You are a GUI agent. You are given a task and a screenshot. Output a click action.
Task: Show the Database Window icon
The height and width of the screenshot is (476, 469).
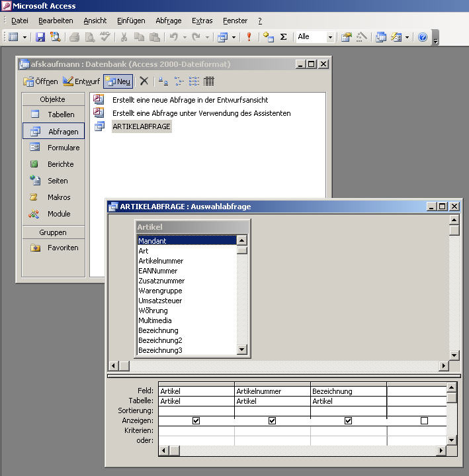[381, 37]
